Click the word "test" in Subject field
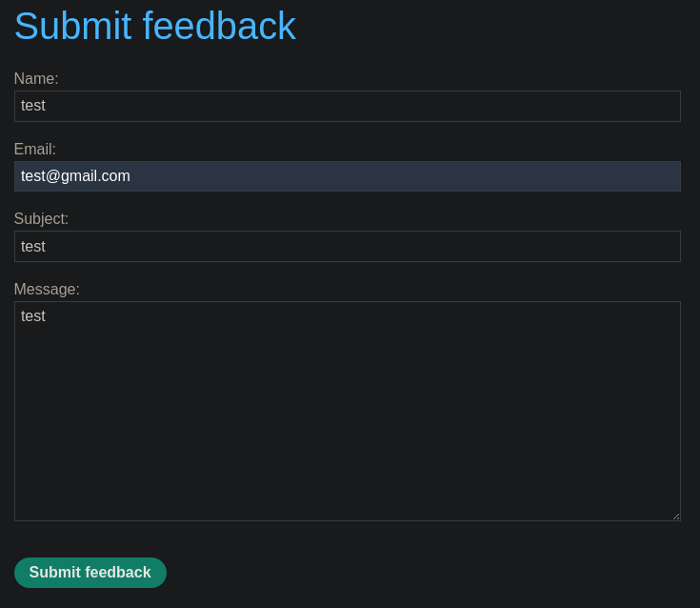 [x=33, y=246]
